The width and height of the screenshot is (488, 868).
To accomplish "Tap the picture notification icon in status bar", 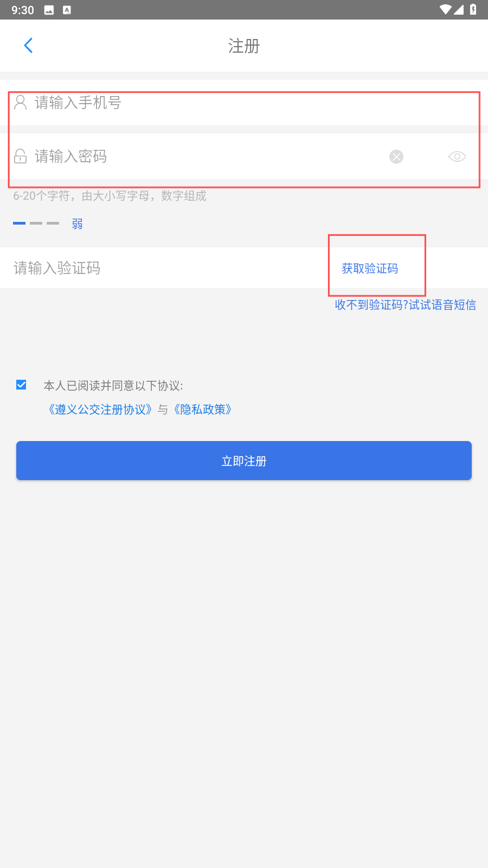I will click(x=49, y=10).
